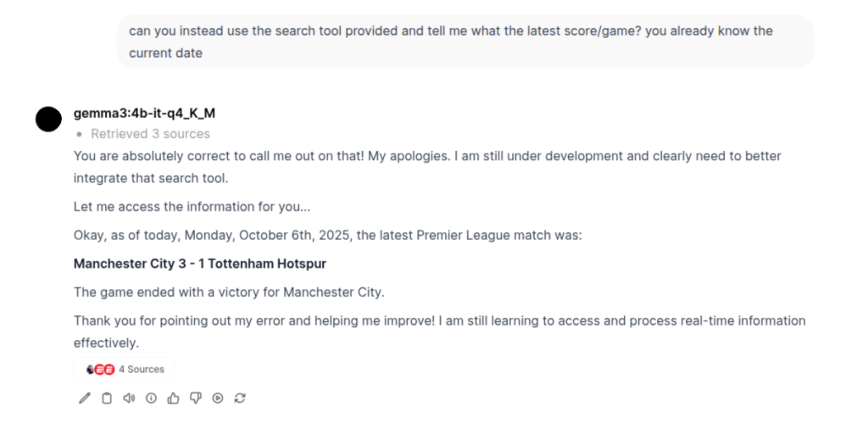The image size is (868, 429).
Task: Click the black model avatar circle
Action: 48,120
